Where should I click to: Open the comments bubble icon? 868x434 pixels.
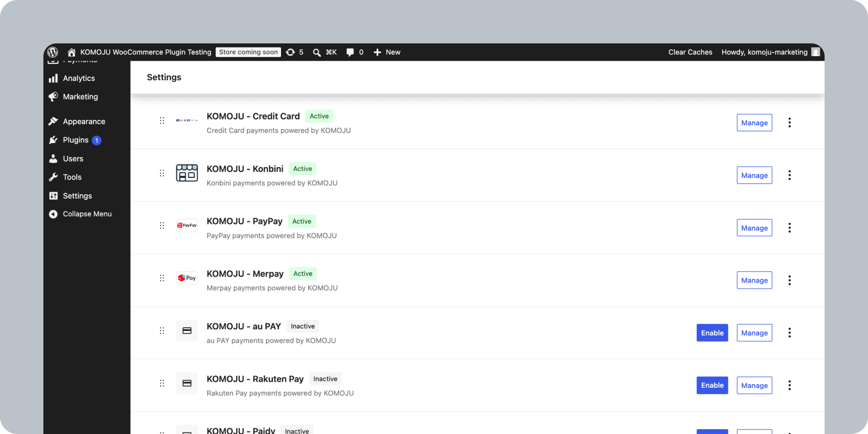point(350,52)
